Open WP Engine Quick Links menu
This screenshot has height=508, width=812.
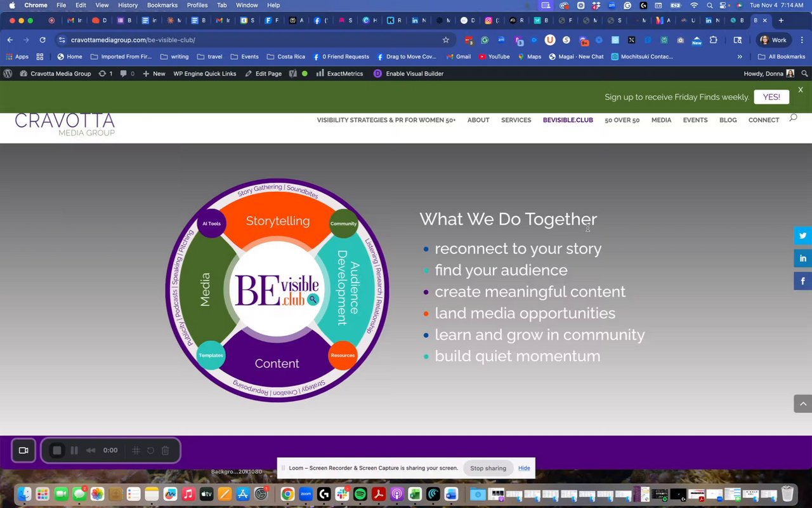pos(205,74)
